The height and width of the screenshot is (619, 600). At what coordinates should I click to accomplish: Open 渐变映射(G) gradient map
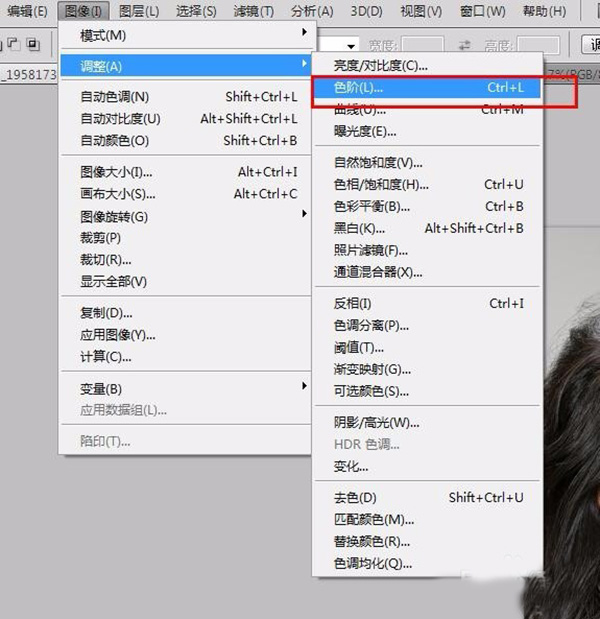coord(428,370)
